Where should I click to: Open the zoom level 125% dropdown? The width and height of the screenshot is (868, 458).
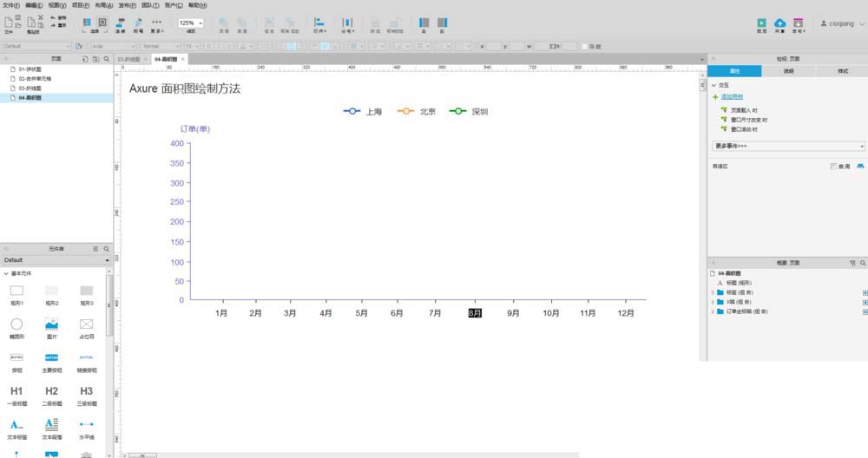pos(190,23)
